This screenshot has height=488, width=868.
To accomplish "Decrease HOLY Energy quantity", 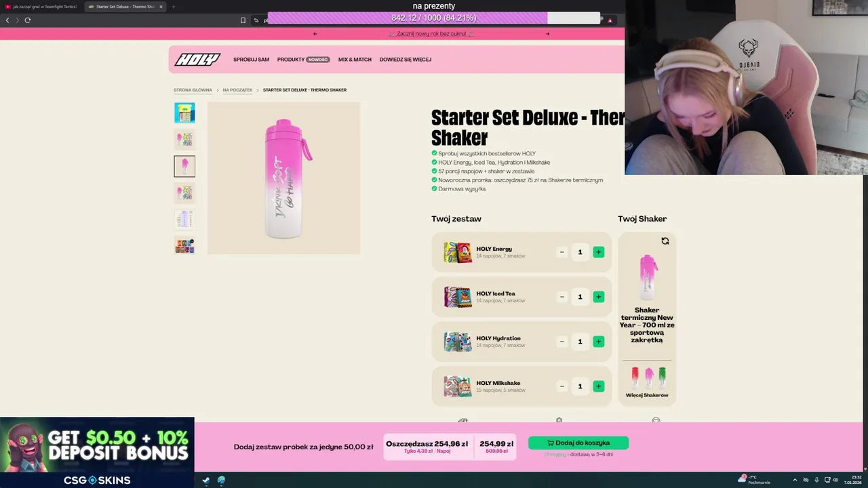I will tap(561, 252).
